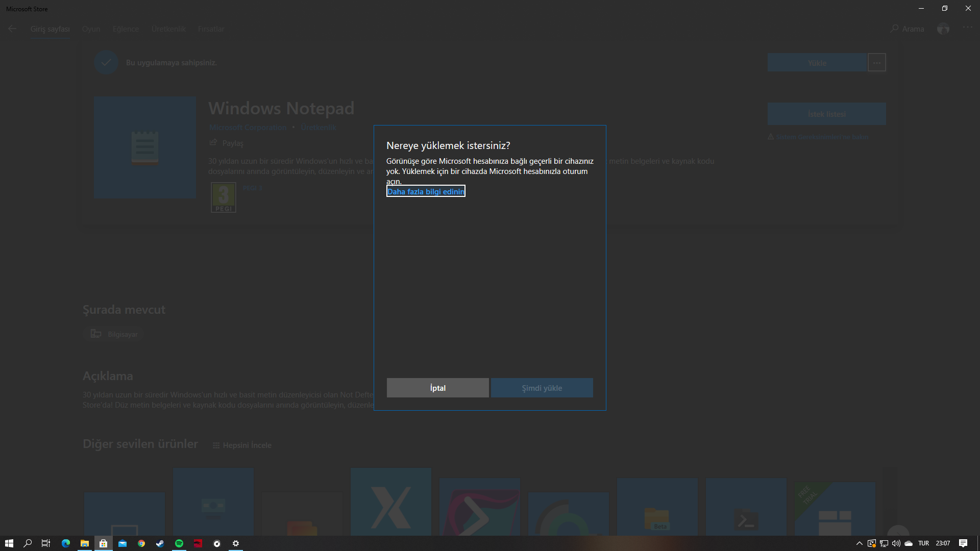
Task: Switch to the Üretkenlik tab
Action: tap(168, 29)
